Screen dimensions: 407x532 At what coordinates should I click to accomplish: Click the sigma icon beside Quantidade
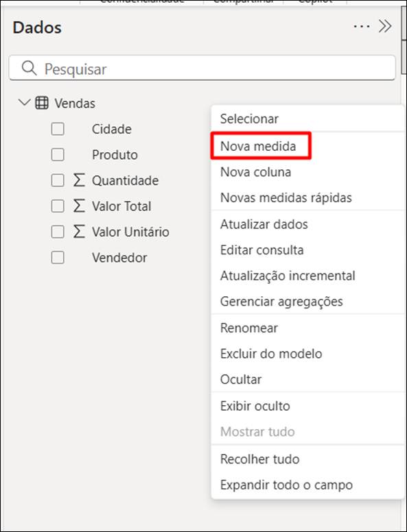point(79,180)
